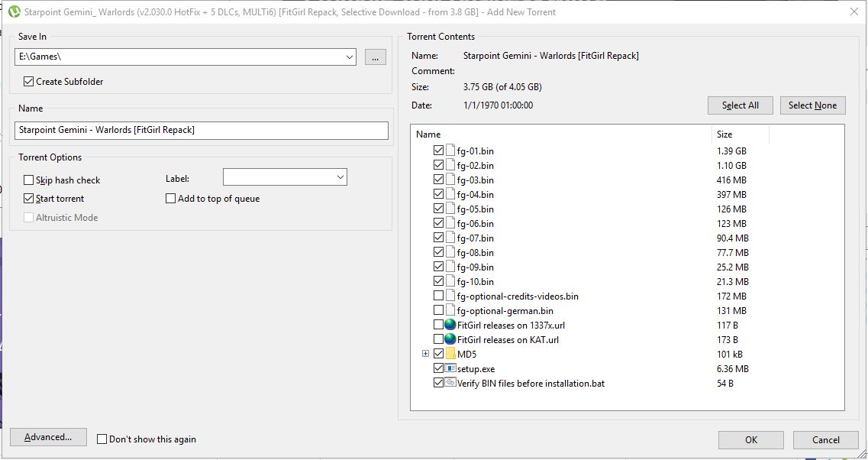The image size is (868, 460).
Task: Click the fg-optional-credits-videos.bin file icon
Action: (450, 296)
